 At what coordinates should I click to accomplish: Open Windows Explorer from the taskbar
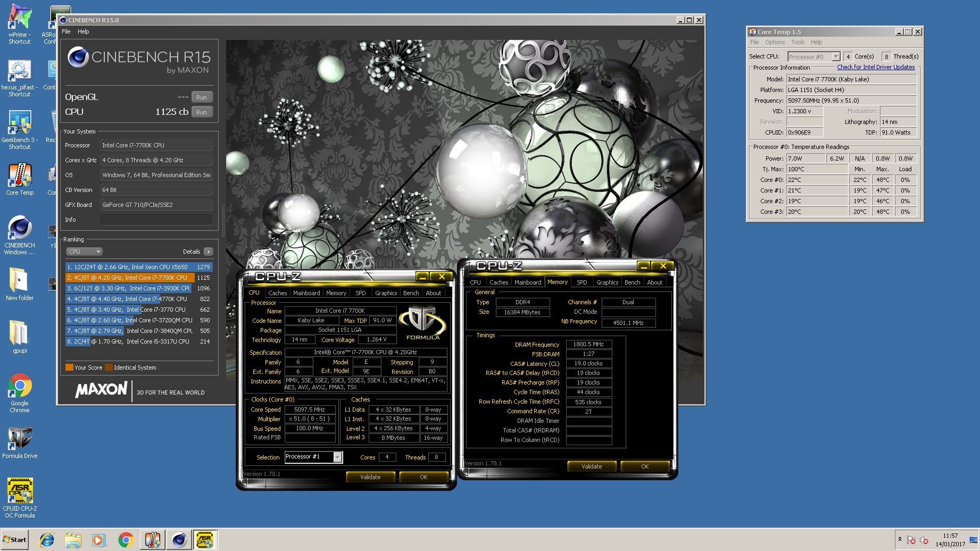pos(73,540)
